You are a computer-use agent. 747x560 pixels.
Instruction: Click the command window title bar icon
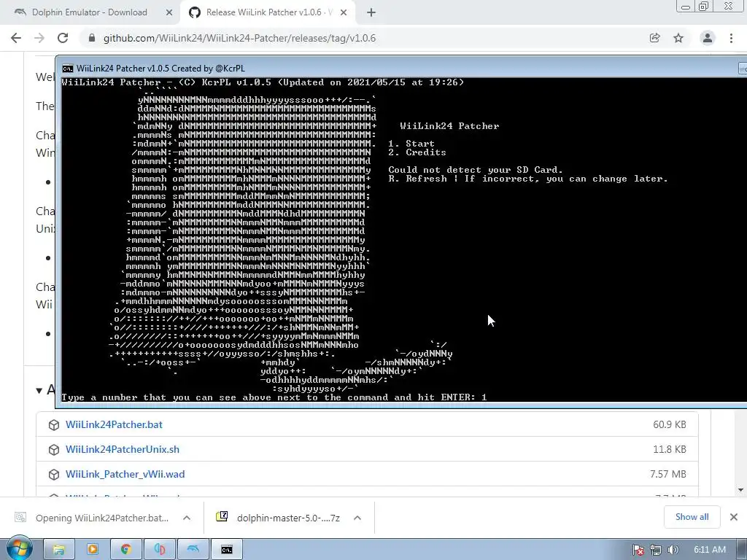tap(68, 69)
